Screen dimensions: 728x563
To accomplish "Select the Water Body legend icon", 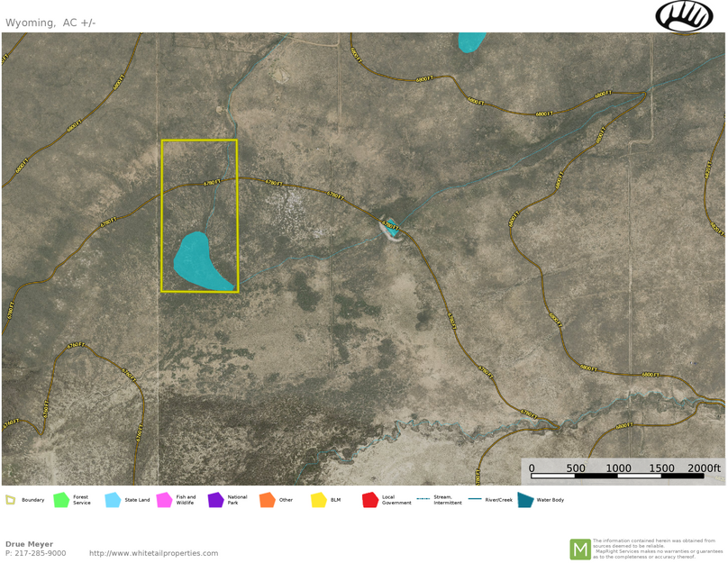I will coord(525,500).
